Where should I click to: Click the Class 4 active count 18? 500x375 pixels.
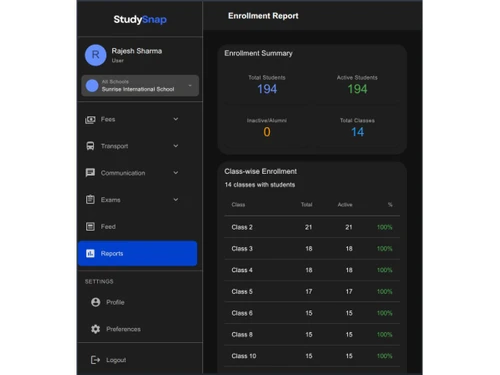(349, 270)
